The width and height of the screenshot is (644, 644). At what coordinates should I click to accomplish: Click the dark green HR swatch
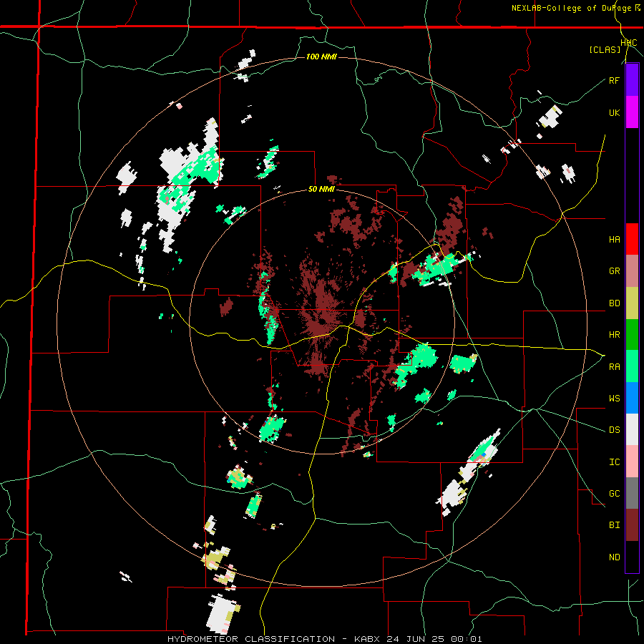pyautogui.click(x=632, y=335)
